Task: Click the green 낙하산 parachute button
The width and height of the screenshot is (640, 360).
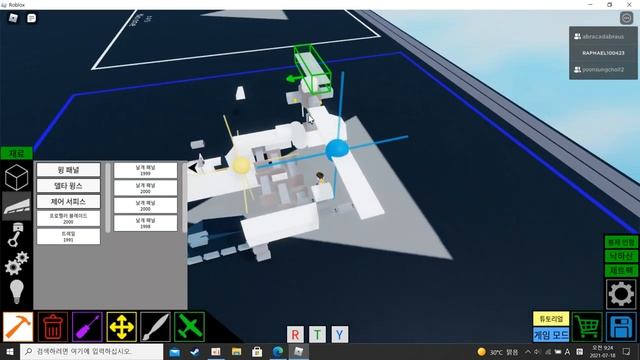Action: click(x=621, y=256)
